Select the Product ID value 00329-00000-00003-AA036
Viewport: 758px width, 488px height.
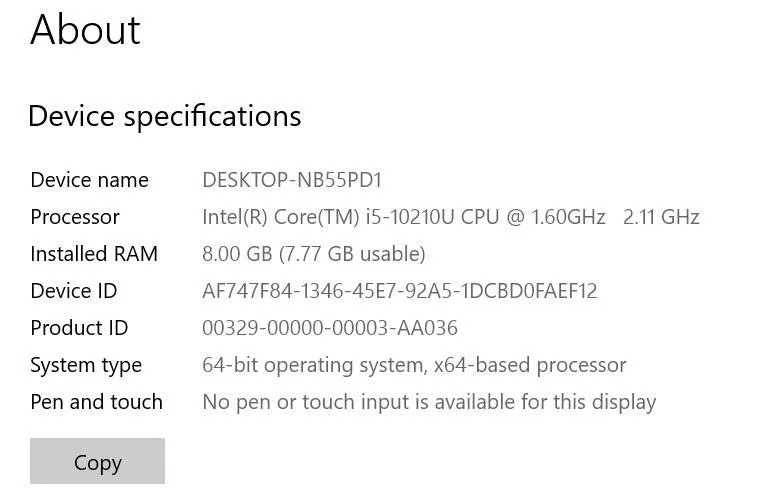[330, 328]
